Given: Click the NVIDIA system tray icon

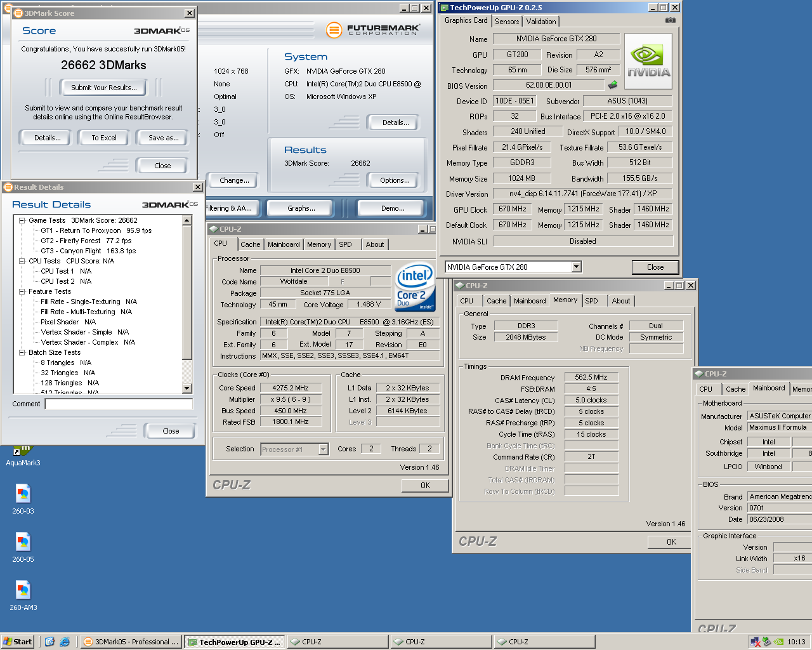Looking at the screenshot, I should coord(778,642).
